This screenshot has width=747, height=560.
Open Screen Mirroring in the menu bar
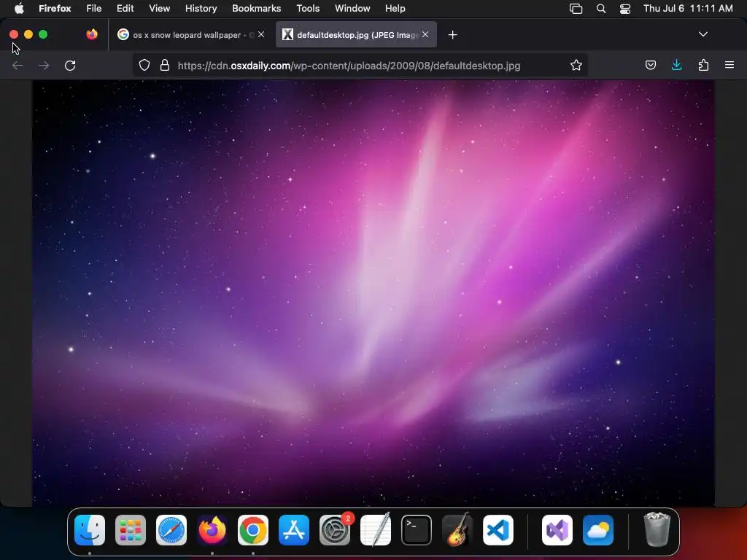coord(576,9)
